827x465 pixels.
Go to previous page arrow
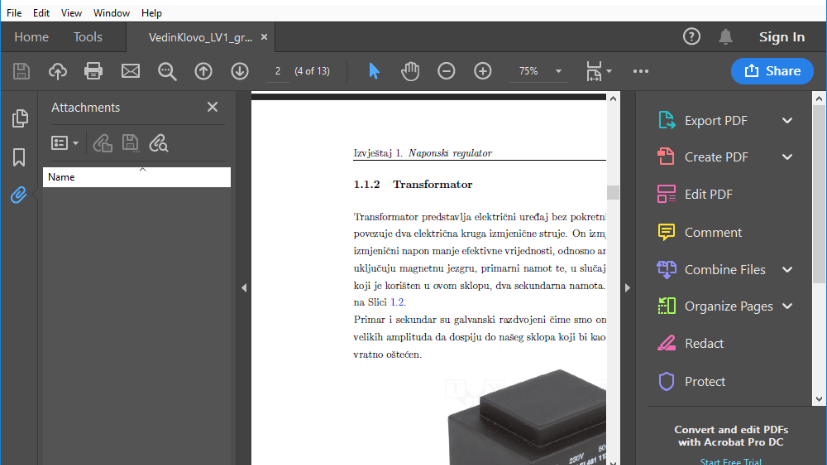[203, 71]
